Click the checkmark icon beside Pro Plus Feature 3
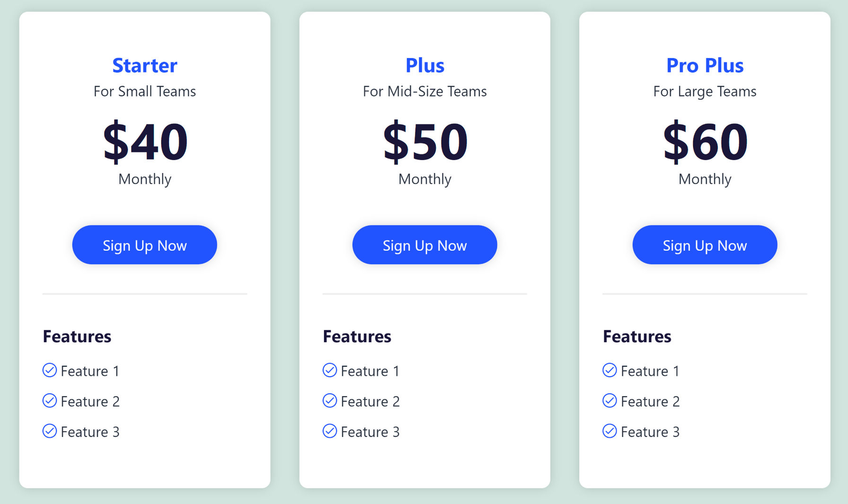 pos(610,431)
